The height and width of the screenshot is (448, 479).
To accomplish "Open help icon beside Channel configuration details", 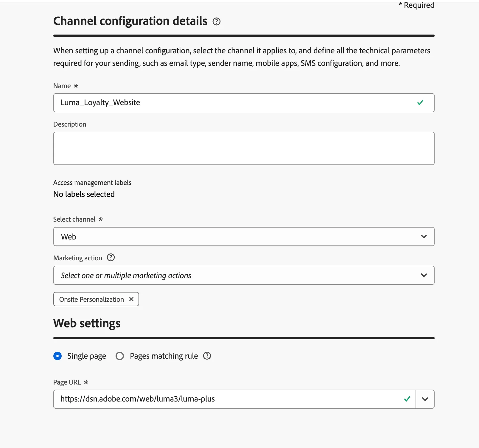I will pos(217,21).
